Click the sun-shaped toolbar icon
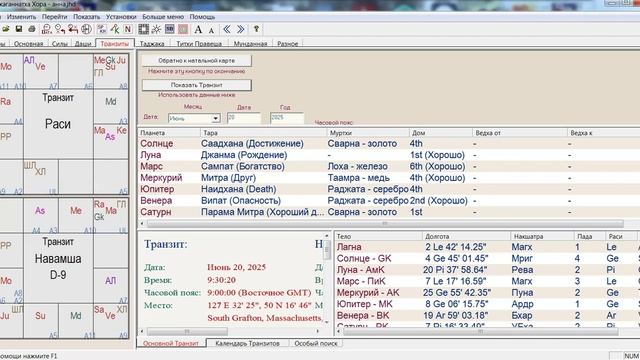 (x=156, y=29)
